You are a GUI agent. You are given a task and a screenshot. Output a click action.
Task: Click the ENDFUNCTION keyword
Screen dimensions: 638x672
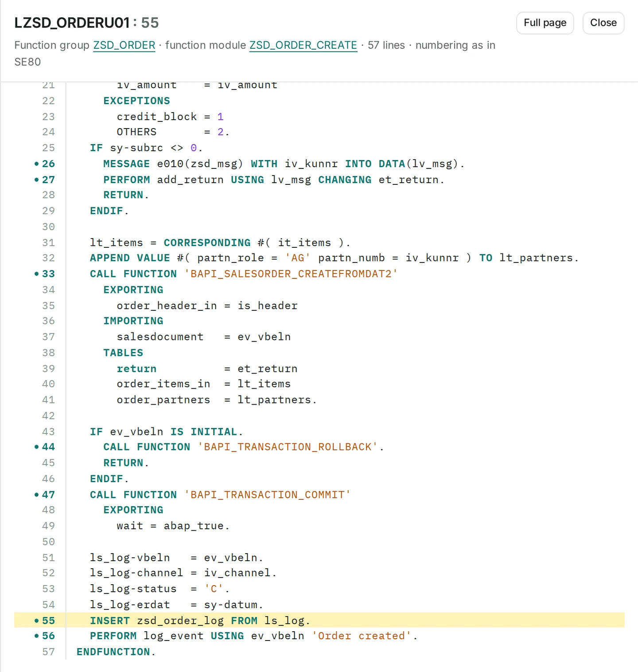click(x=113, y=652)
